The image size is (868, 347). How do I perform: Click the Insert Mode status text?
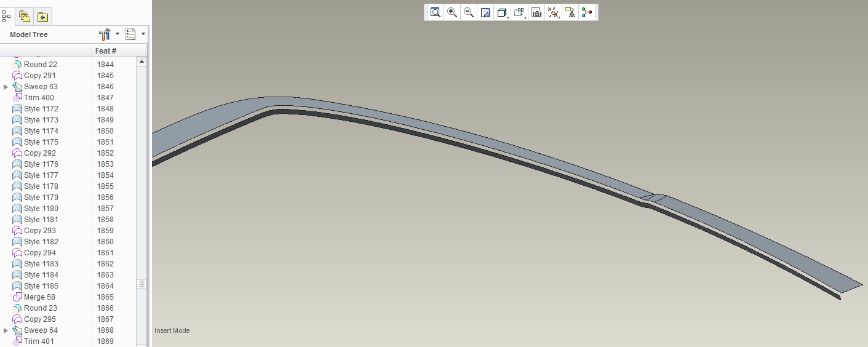(x=172, y=330)
